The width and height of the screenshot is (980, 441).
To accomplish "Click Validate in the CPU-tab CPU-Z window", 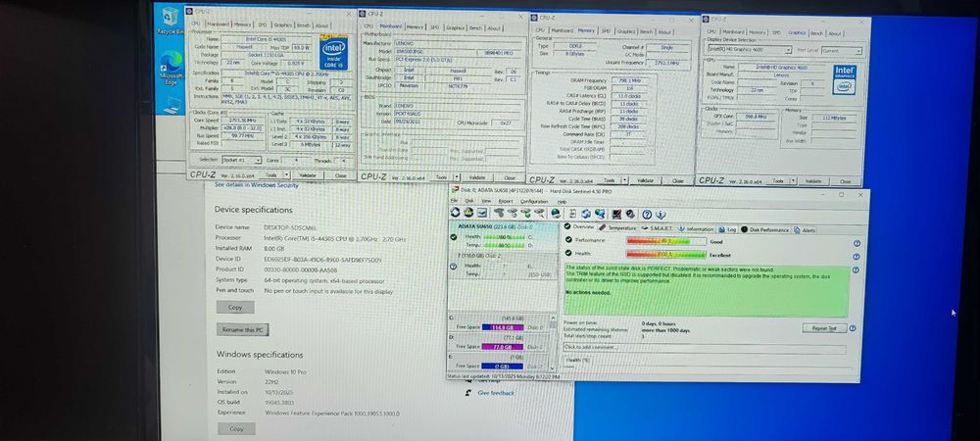I will tap(308, 175).
